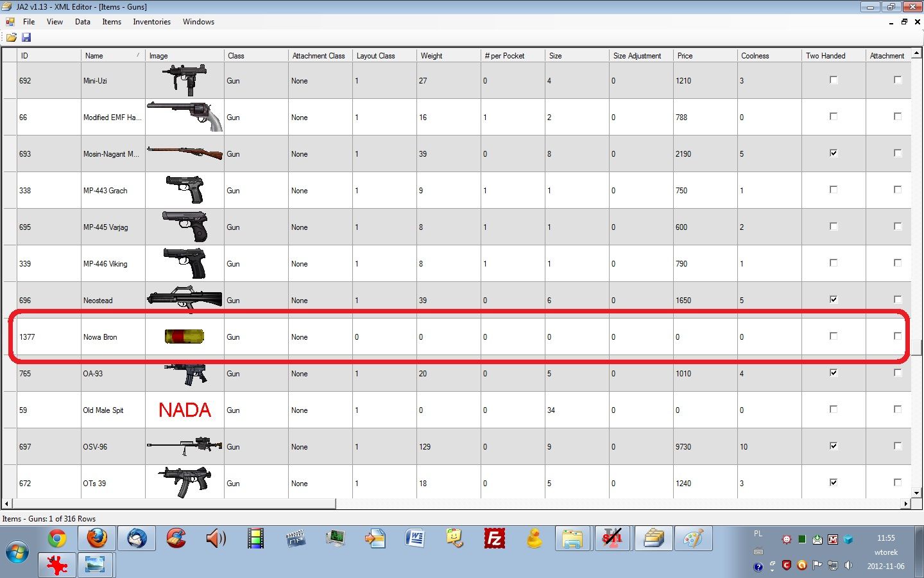
Task: Open the Word icon in the taskbar
Action: pyautogui.click(x=415, y=538)
